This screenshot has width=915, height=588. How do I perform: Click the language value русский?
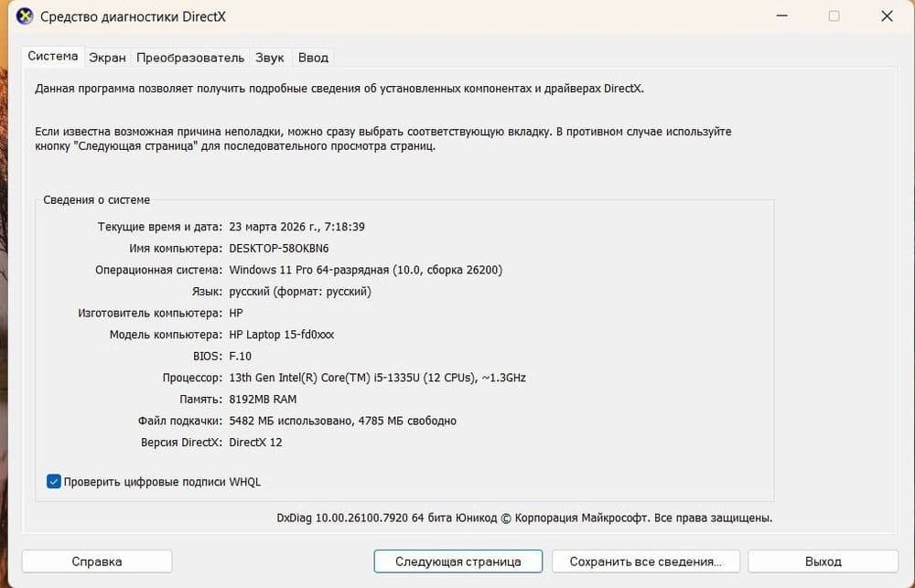tap(300, 292)
